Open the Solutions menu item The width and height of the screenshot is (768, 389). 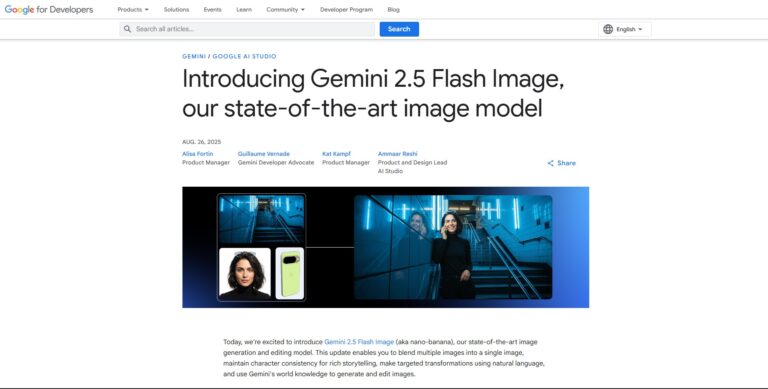pyautogui.click(x=176, y=9)
